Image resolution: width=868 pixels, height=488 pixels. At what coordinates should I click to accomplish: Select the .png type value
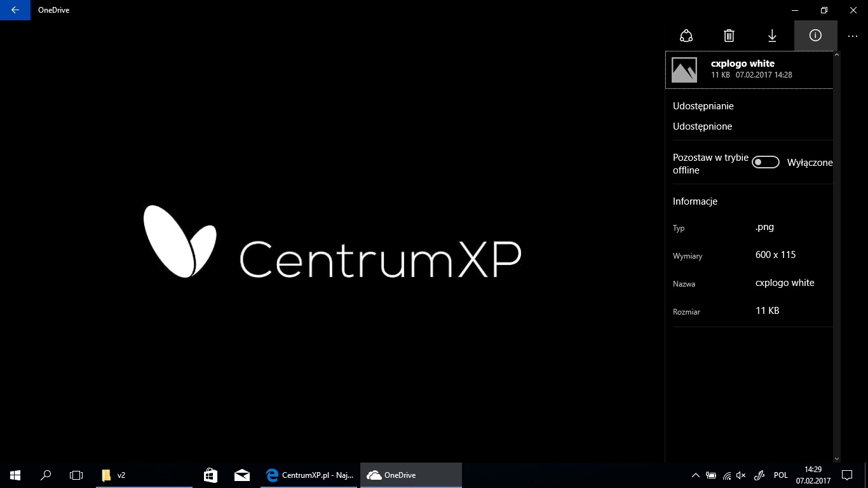click(x=764, y=227)
